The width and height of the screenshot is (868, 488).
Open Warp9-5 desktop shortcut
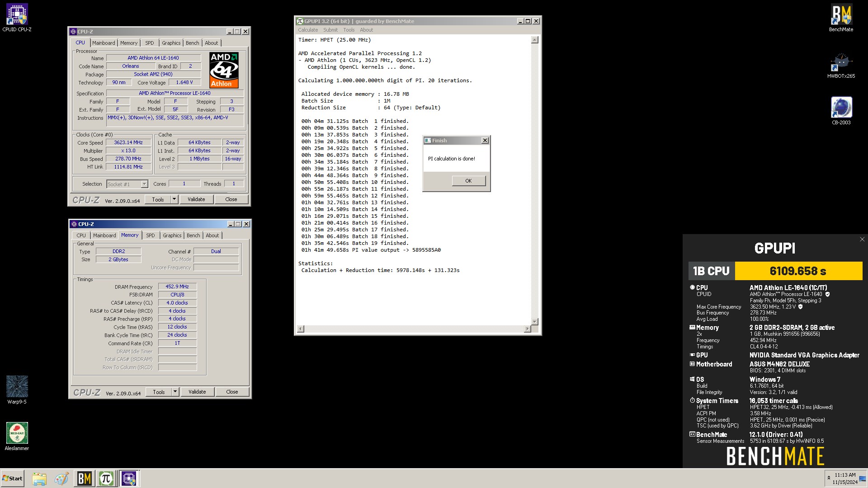[x=17, y=389]
